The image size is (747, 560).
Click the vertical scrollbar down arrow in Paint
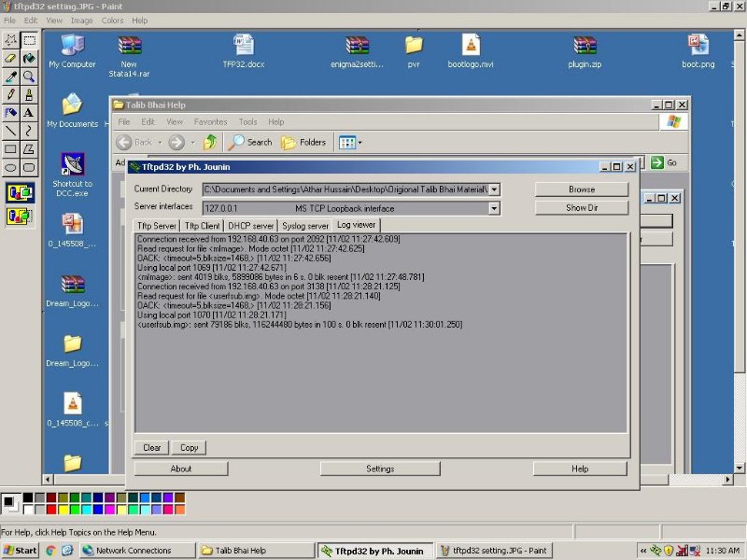tap(739, 468)
